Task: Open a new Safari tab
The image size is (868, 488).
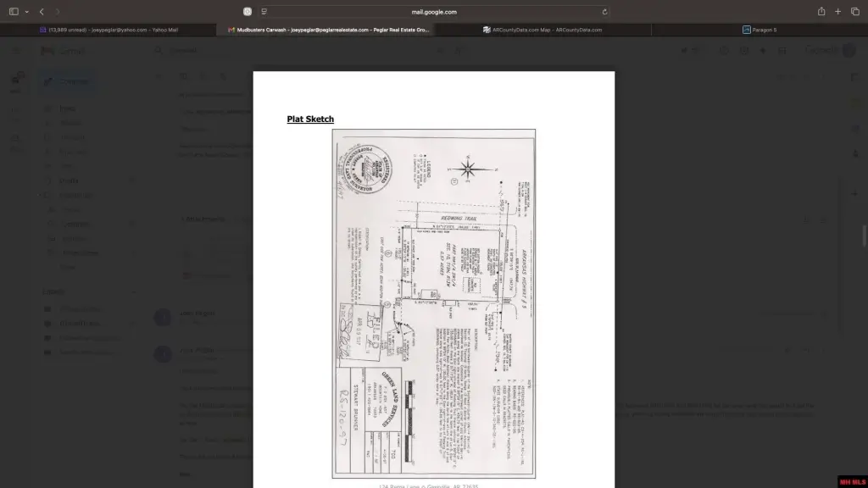Action: pyautogui.click(x=838, y=12)
